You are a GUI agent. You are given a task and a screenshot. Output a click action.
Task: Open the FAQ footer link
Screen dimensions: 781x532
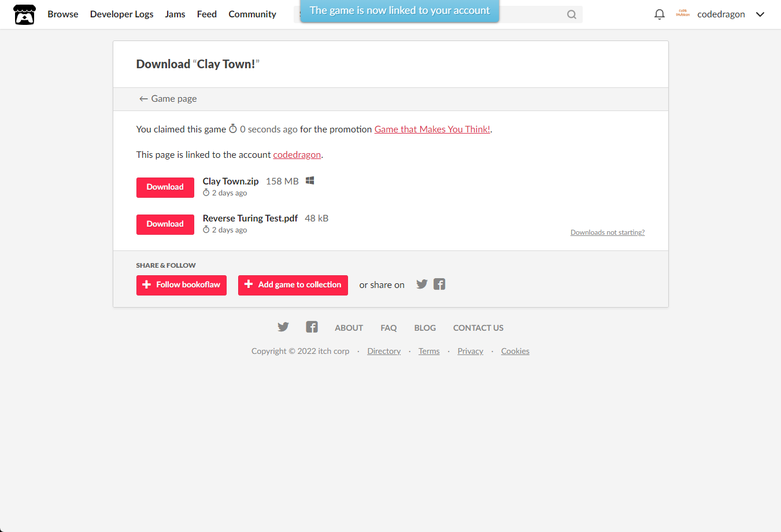point(388,328)
